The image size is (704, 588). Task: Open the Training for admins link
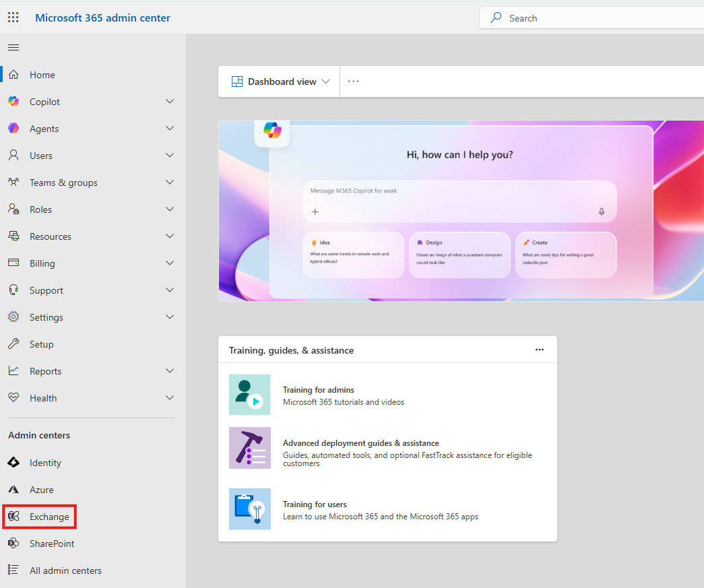point(318,390)
